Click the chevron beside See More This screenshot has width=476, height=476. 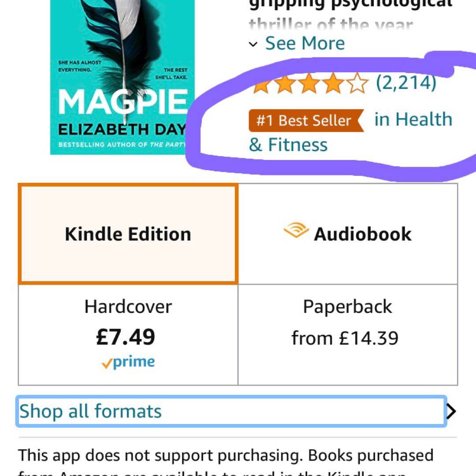pos(253,45)
